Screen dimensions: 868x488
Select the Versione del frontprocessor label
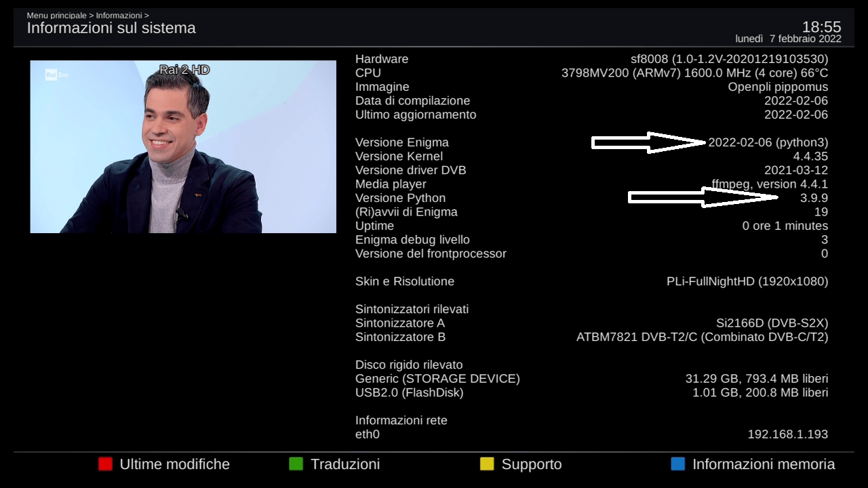coord(431,253)
